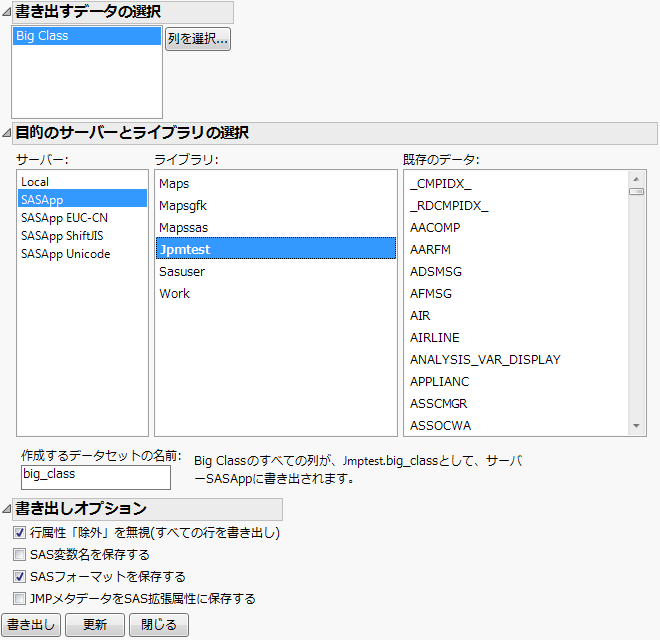This screenshot has height=640, width=660.
Task: Collapse the 目的のサーバーとライブラリの選択 section triangle
Action: coord(6,133)
